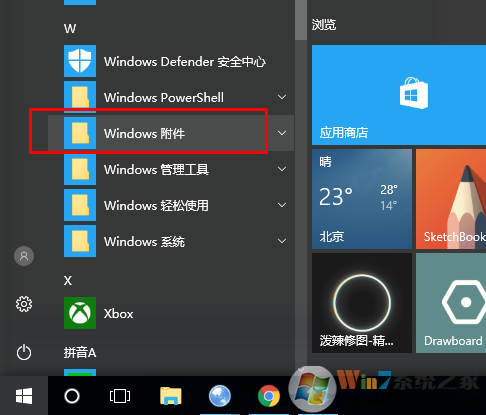Open Cortana circle on taskbar

72,396
